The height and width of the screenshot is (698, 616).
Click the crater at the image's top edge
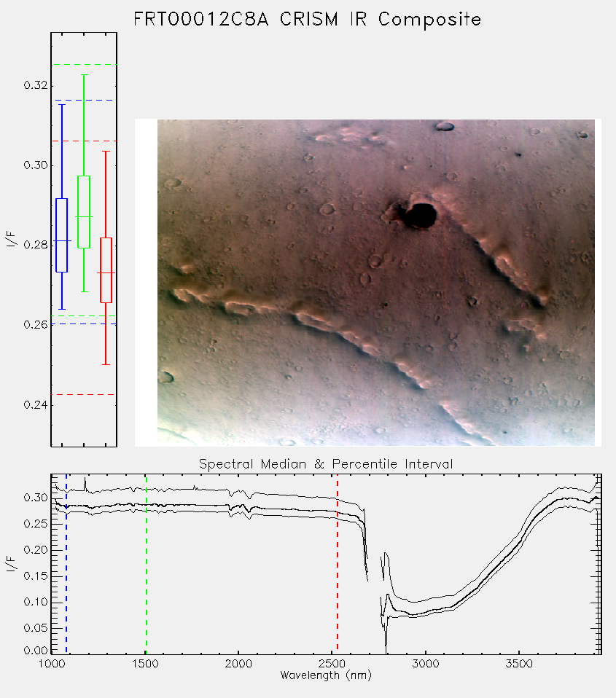click(x=445, y=127)
